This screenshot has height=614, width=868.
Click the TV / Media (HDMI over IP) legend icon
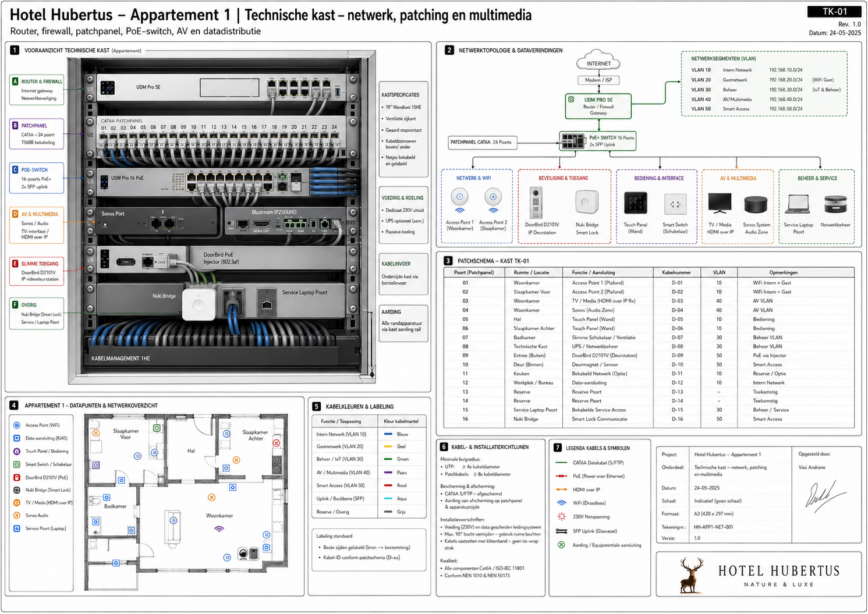pos(17,503)
